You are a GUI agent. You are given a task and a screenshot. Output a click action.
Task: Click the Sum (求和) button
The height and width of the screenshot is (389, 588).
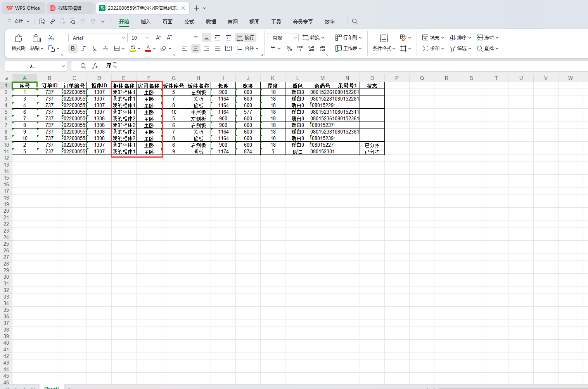click(x=433, y=49)
